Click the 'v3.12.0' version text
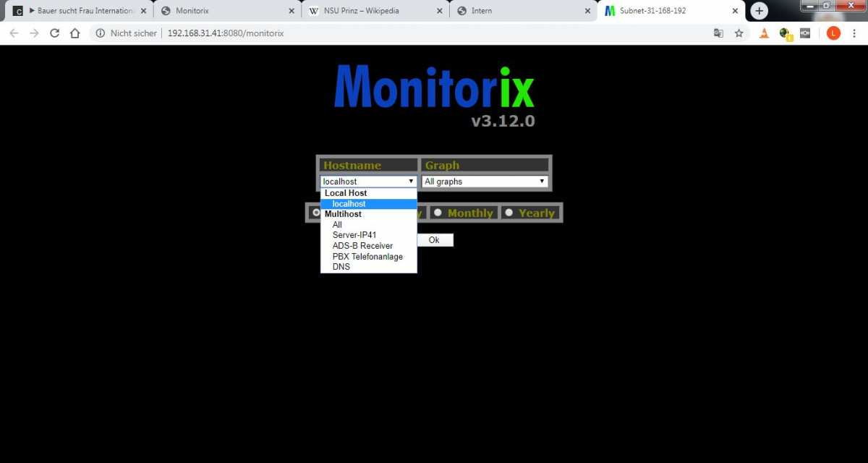Image resolution: width=868 pixels, height=463 pixels. pos(503,121)
